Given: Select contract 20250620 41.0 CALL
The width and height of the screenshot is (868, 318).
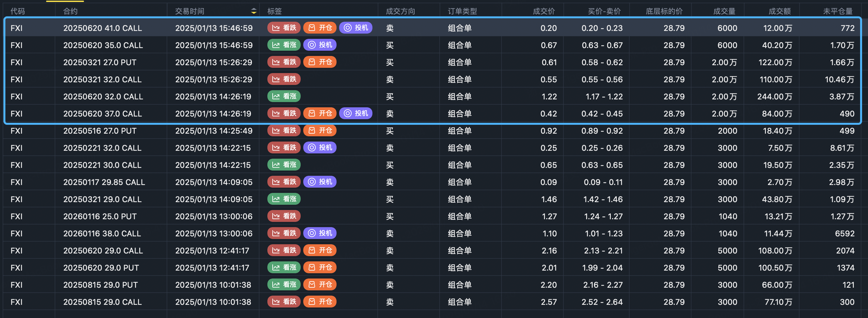Looking at the screenshot, I should click(x=102, y=28).
